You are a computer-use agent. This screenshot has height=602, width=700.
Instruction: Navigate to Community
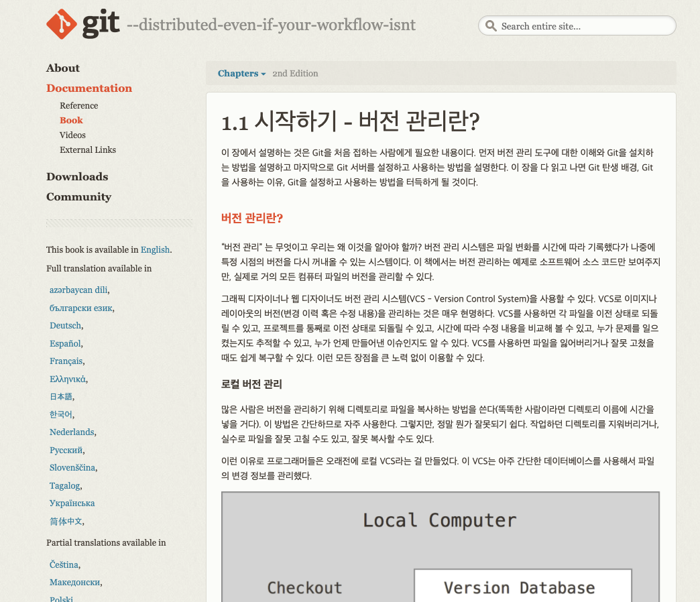pyautogui.click(x=79, y=197)
